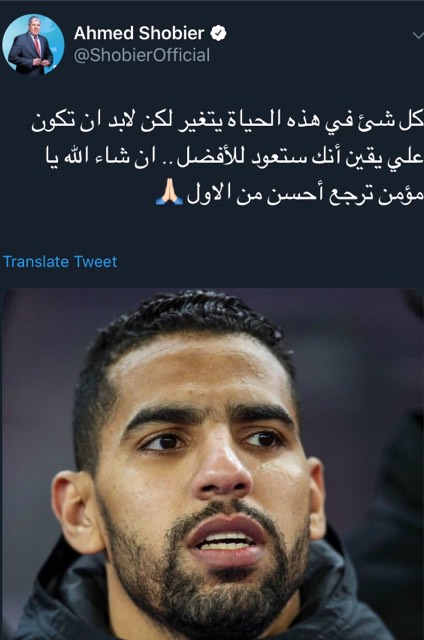Click empty area above Translate Tweet

click(x=212, y=231)
